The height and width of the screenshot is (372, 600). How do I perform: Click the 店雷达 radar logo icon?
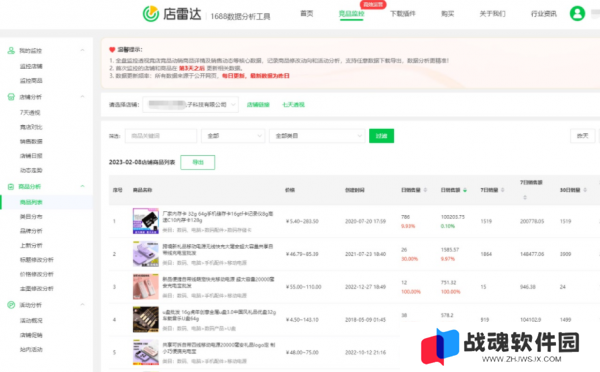point(151,13)
